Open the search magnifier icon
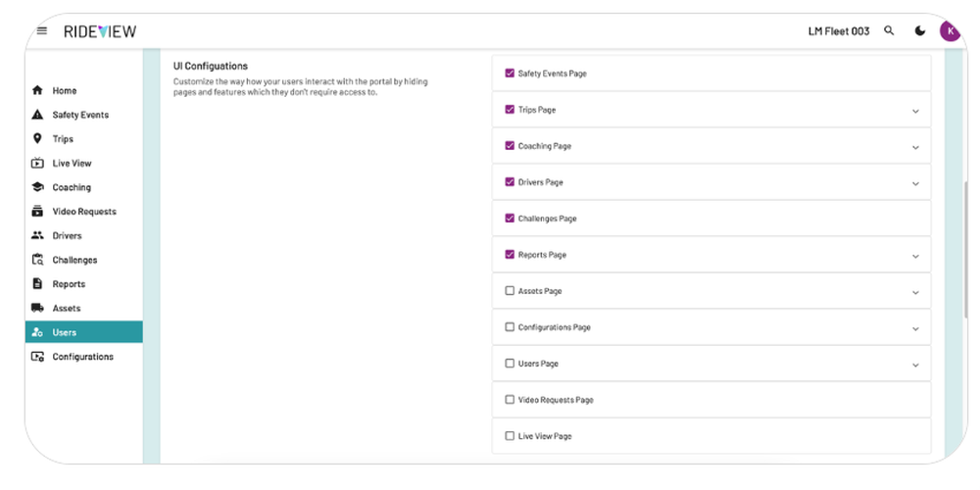The width and height of the screenshot is (980, 490). click(x=889, y=30)
